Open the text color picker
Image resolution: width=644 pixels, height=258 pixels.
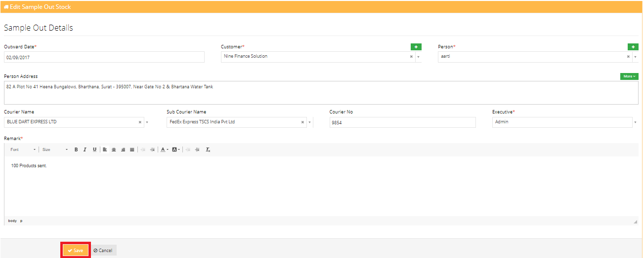pyautogui.click(x=164, y=149)
